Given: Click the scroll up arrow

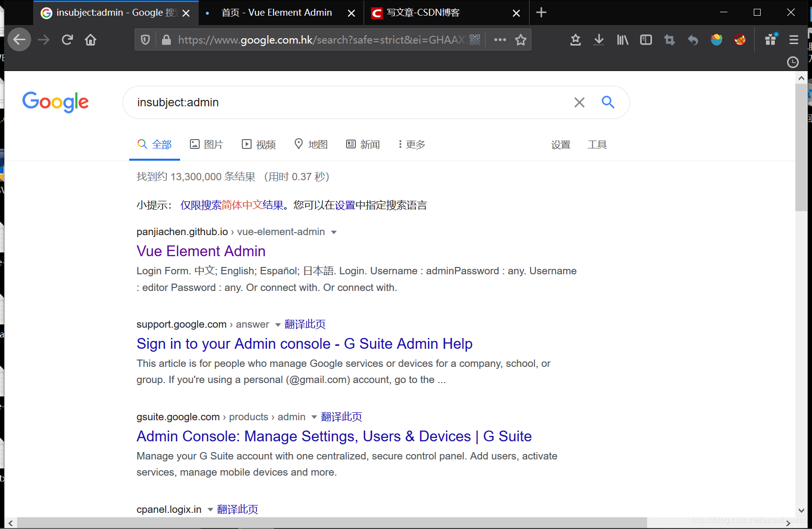Looking at the screenshot, I should coord(801,78).
